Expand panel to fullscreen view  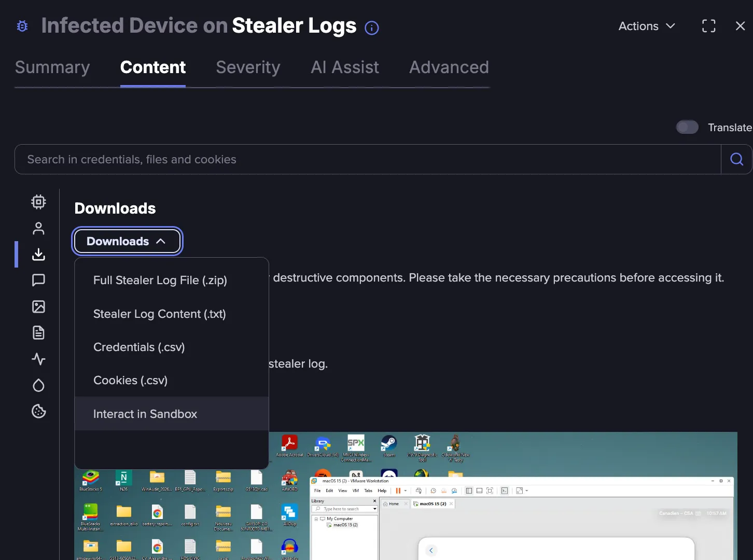click(709, 26)
